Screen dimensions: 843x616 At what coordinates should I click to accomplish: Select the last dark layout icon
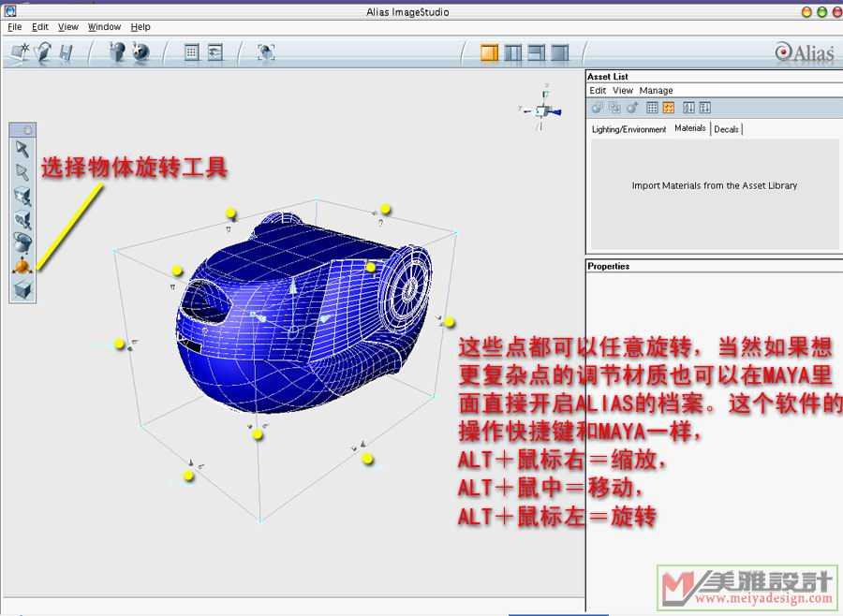(560, 52)
